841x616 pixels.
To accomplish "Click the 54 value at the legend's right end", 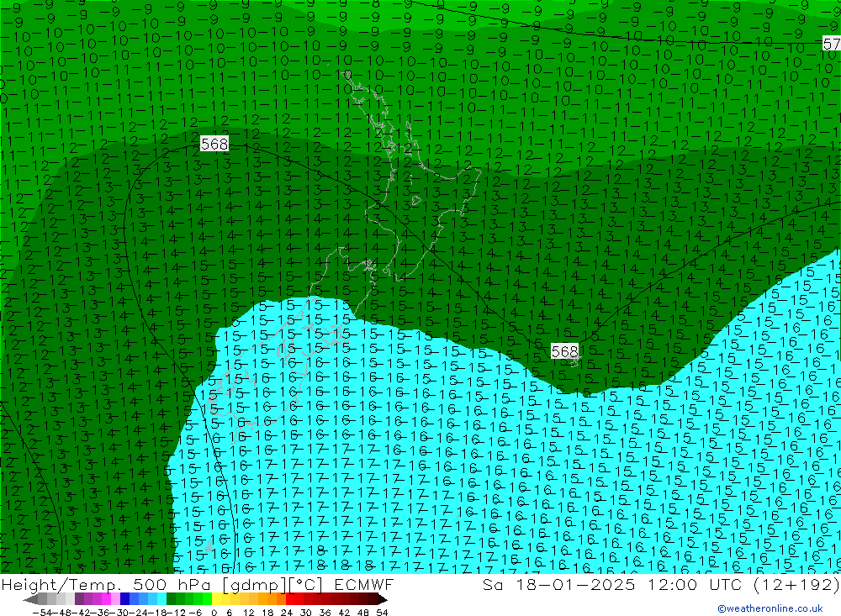I will point(382,611).
